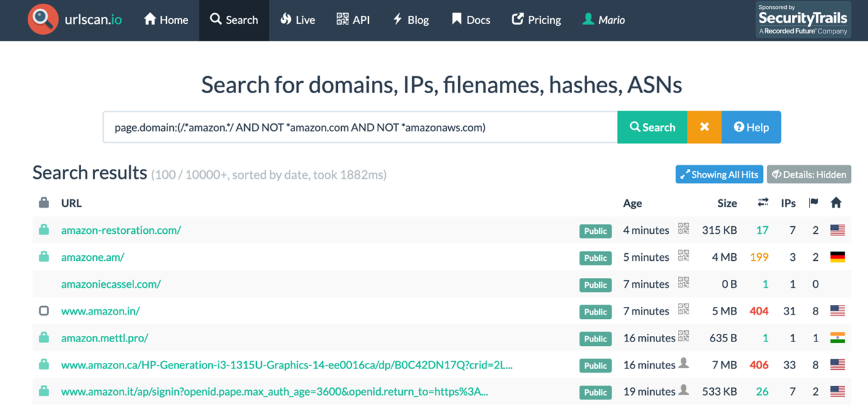Click the Indian flag on amazon.mettl.pro row
The image size is (868, 407).
pyautogui.click(x=837, y=338)
